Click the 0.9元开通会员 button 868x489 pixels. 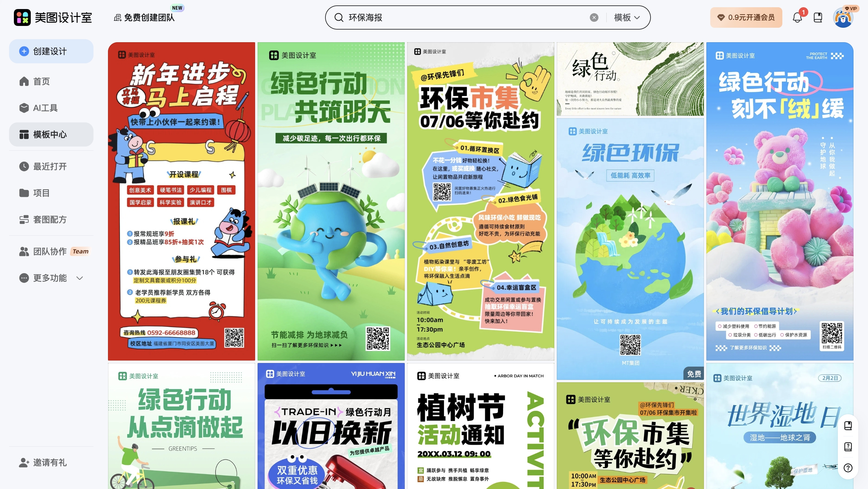pos(746,17)
